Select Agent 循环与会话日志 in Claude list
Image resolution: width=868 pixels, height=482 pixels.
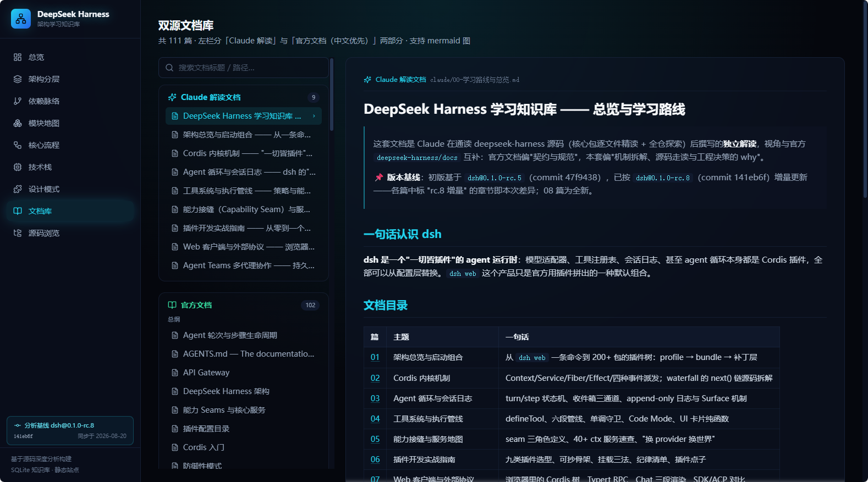coord(244,172)
